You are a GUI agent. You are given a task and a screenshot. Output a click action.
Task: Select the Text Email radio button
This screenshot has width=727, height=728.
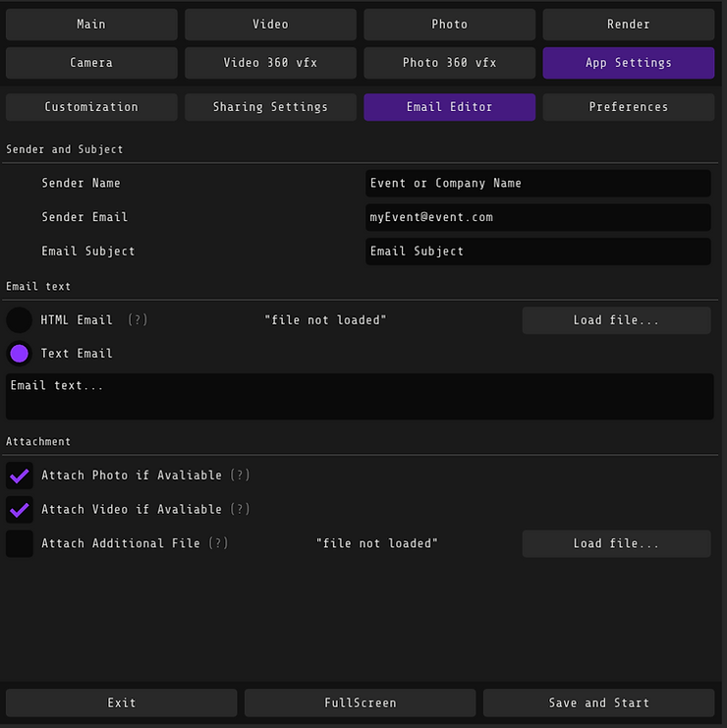pos(19,354)
